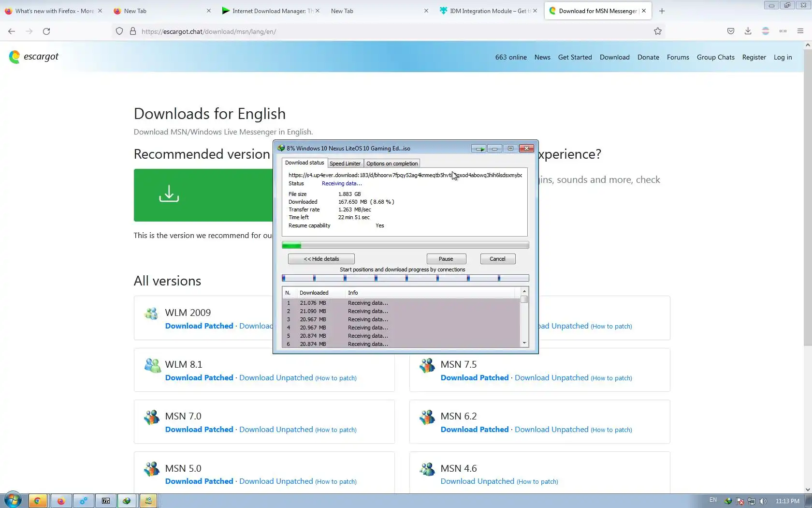Open the Get Started nav link
The height and width of the screenshot is (508, 812).
click(575, 57)
